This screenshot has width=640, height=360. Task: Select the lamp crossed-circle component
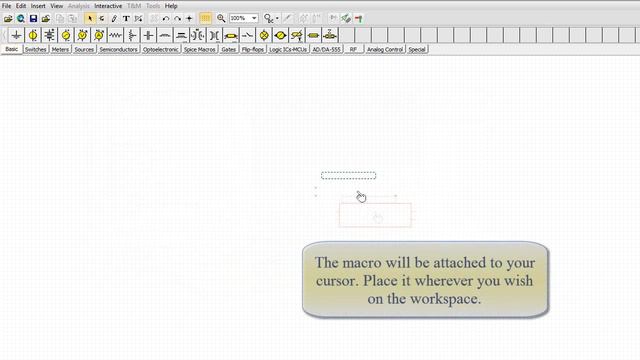(x=264, y=36)
